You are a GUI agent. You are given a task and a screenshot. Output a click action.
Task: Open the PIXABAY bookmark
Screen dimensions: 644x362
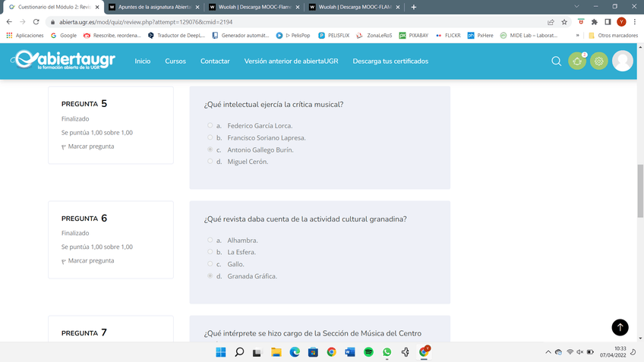click(414, 36)
